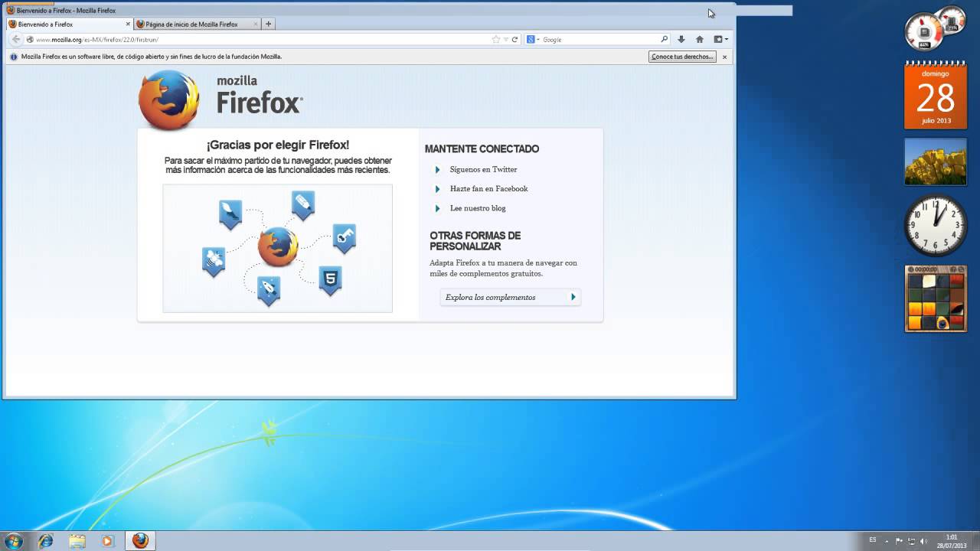Screen dimensions: 980x551
Task: Click the MANTENTE CONECTADO heading
Action: (482, 149)
